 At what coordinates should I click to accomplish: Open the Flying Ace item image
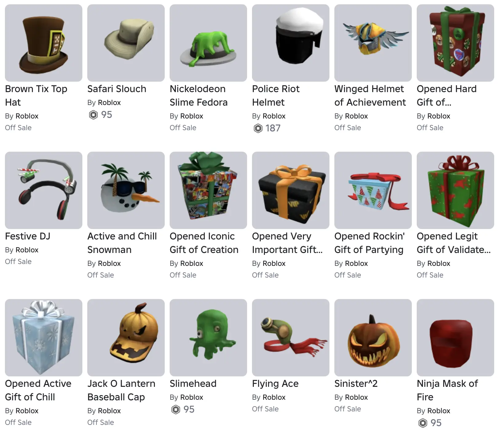tap(291, 338)
